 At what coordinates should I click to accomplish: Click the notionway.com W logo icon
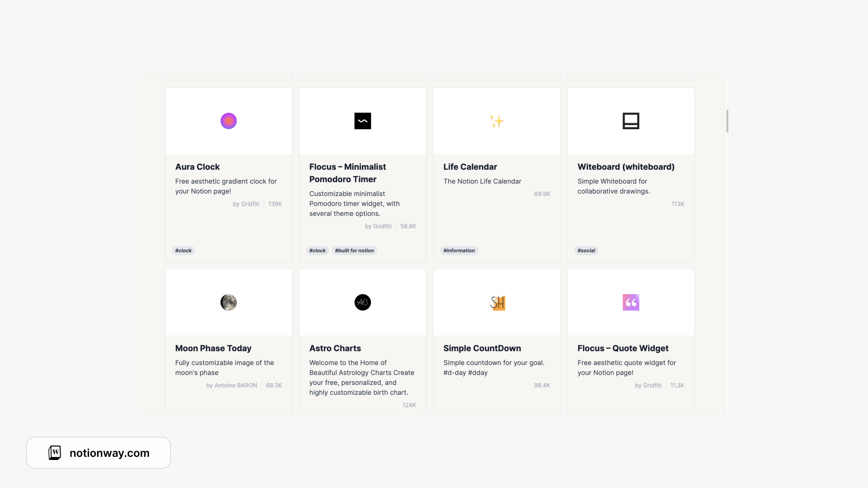(x=54, y=452)
